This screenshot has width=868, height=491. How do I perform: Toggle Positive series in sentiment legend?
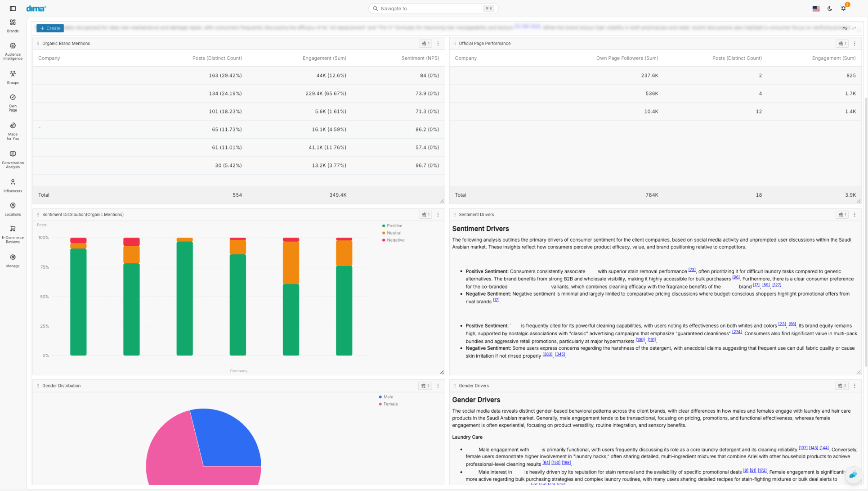tap(392, 226)
